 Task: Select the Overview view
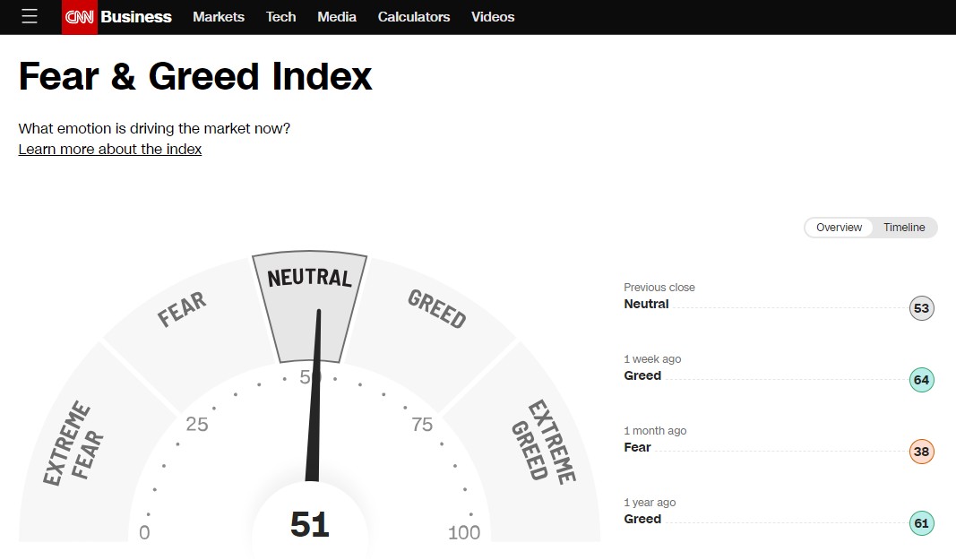(839, 228)
